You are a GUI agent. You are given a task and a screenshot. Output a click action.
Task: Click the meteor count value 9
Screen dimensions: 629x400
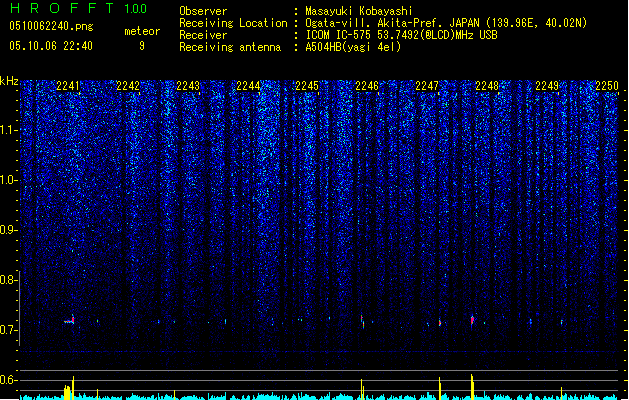tap(142, 46)
